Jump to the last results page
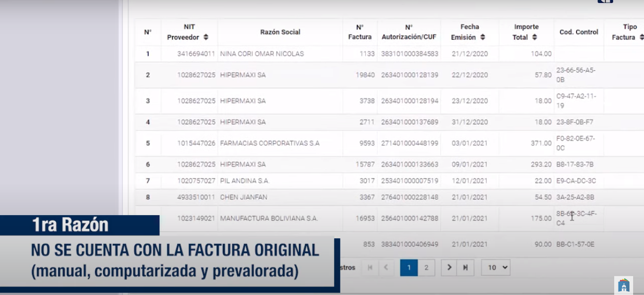The image size is (644, 295). (x=465, y=268)
